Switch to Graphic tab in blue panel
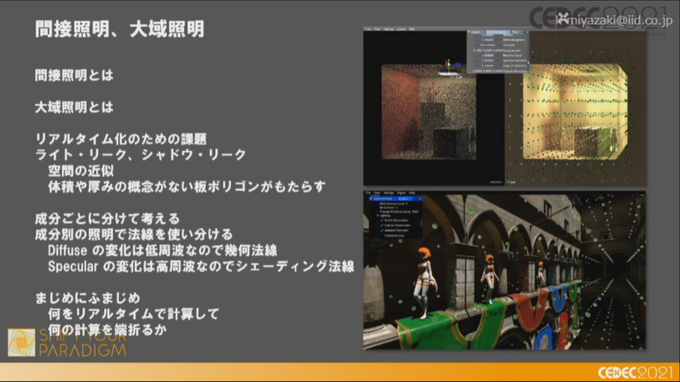The width and height of the screenshot is (680, 382). (405, 199)
